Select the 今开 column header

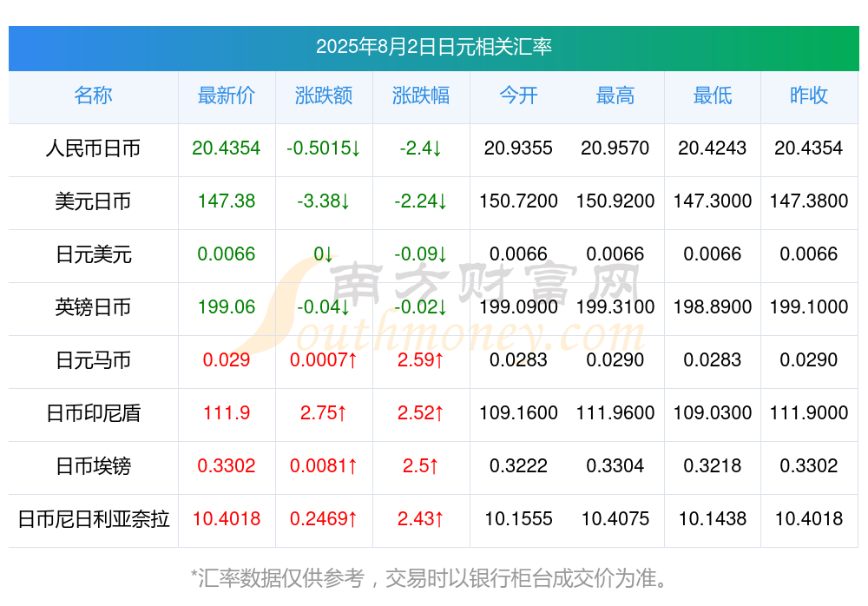[x=518, y=96]
